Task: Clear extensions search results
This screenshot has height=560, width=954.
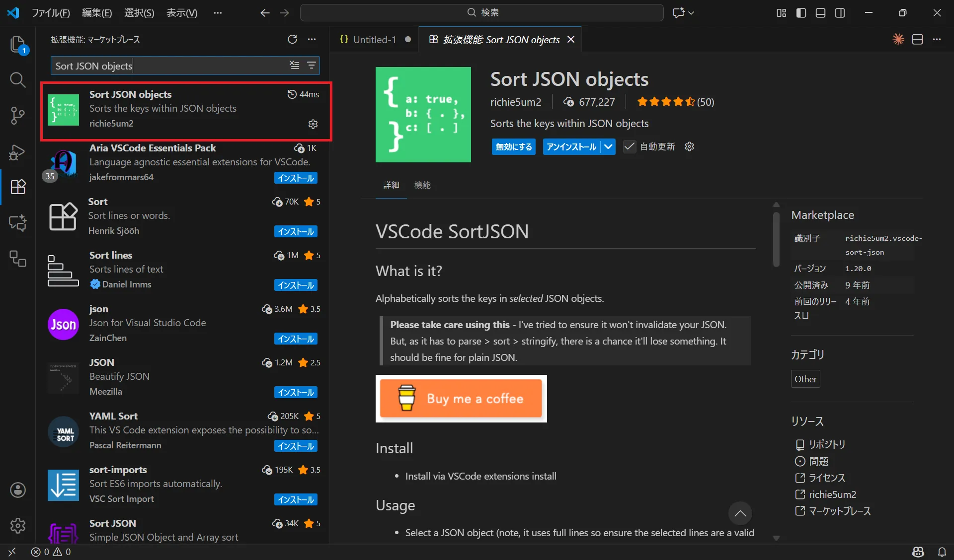Action: tap(295, 65)
